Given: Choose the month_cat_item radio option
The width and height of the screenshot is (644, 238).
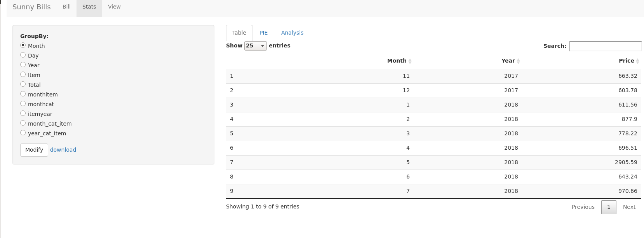Looking at the screenshot, I should 23,123.
